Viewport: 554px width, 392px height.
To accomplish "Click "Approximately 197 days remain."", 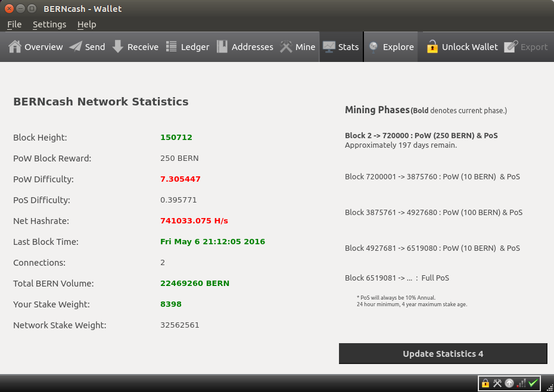I will (x=401, y=145).
